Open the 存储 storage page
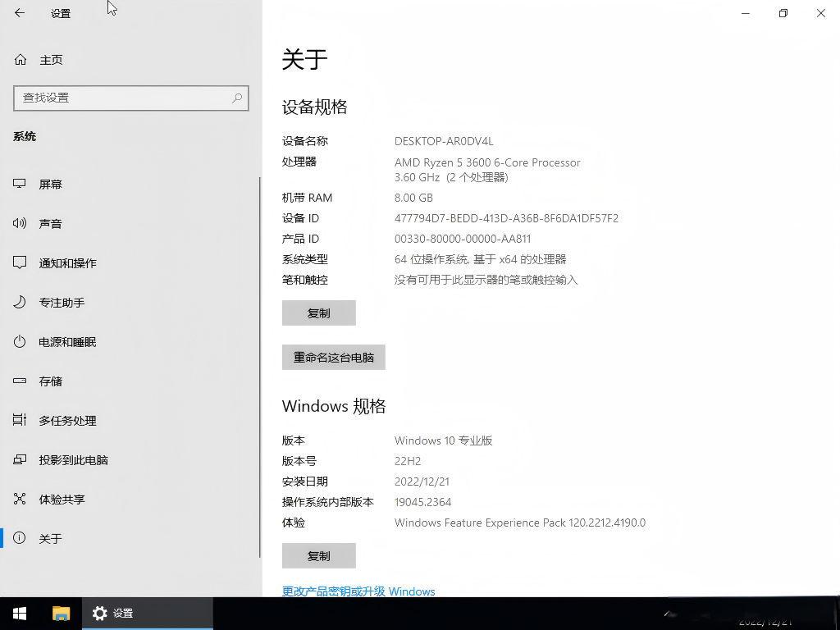The image size is (840, 630). 50,381
